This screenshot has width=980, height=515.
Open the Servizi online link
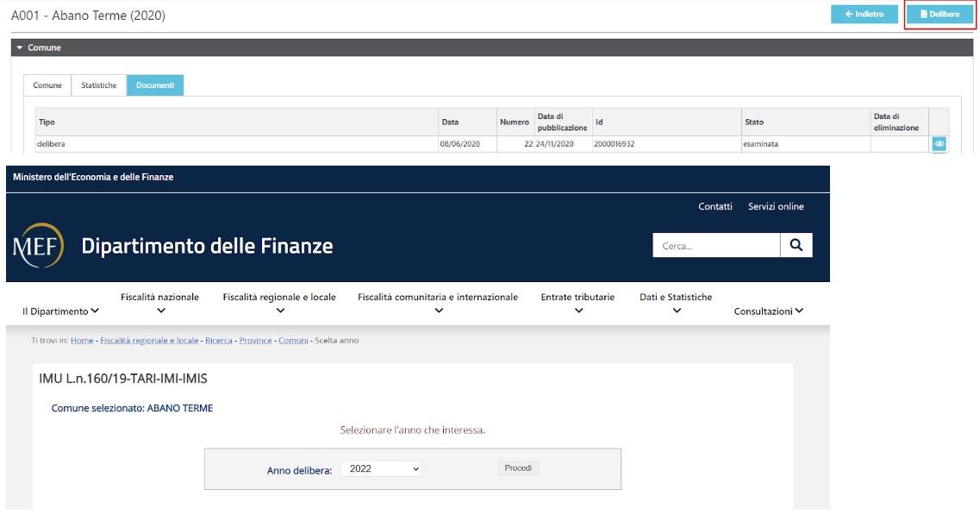[x=776, y=206]
